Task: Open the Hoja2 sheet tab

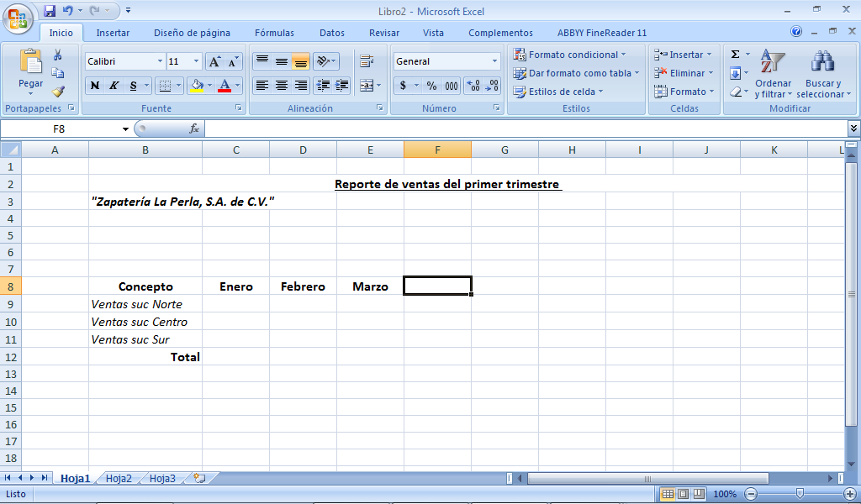Action: (x=119, y=478)
